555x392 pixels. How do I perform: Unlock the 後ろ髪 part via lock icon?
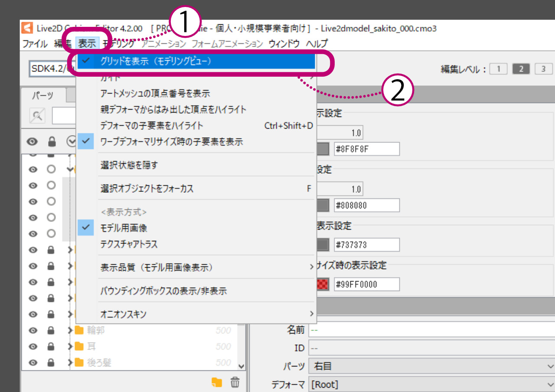[51, 363]
